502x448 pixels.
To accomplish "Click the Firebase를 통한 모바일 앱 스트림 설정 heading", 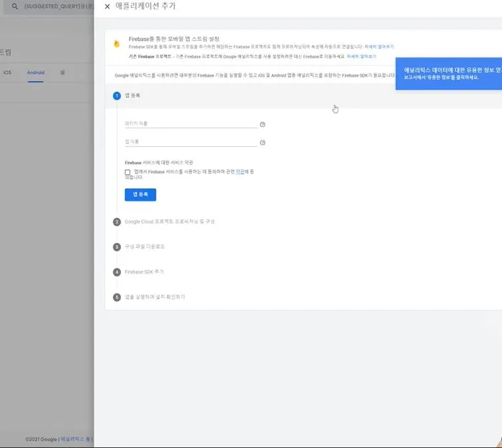I will 174,39.
